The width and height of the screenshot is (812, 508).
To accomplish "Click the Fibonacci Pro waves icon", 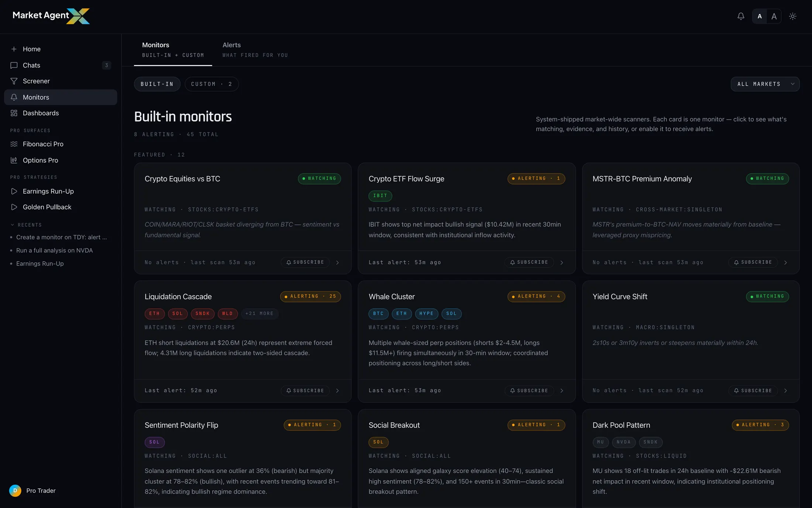I will click(x=14, y=144).
